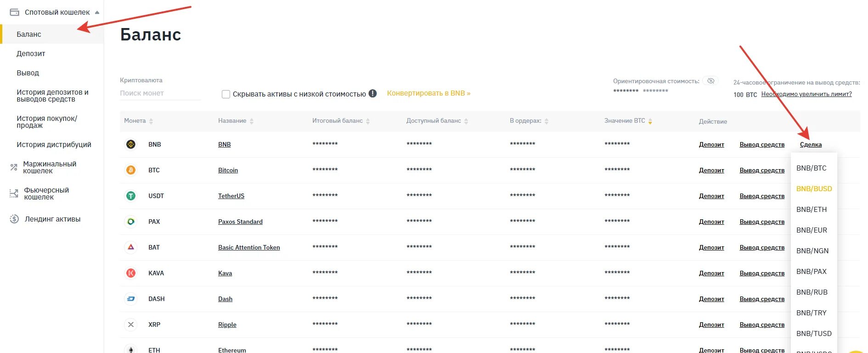This screenshot has width=868, height=353.
Task: Click the BTC coin logo
Action: coord(131,170)
